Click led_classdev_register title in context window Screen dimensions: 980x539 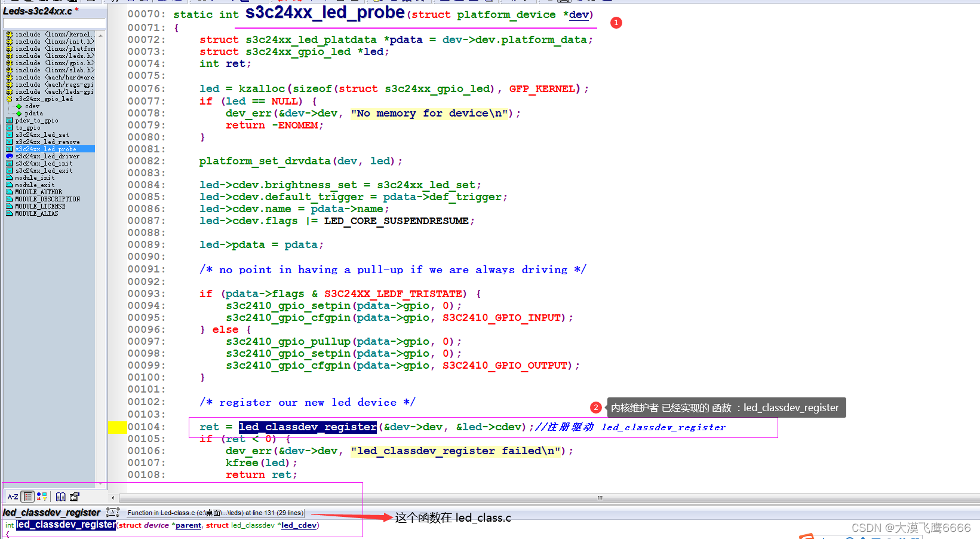click(x=52, y=513)
